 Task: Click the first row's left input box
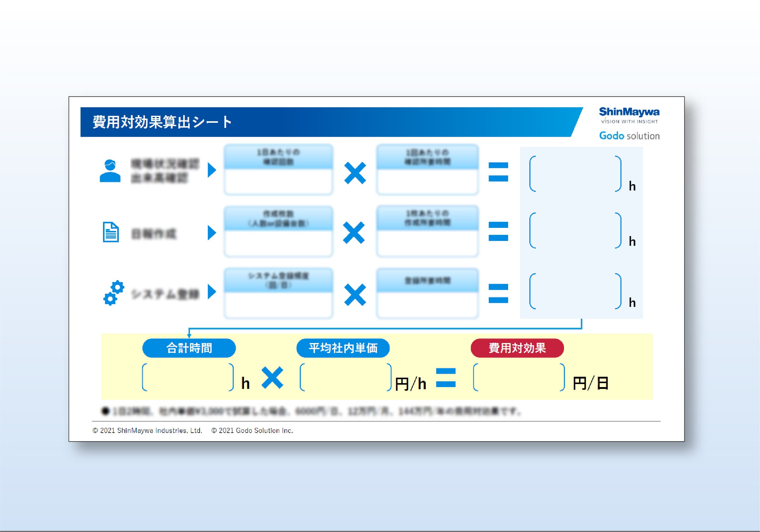tap(278, 181)
